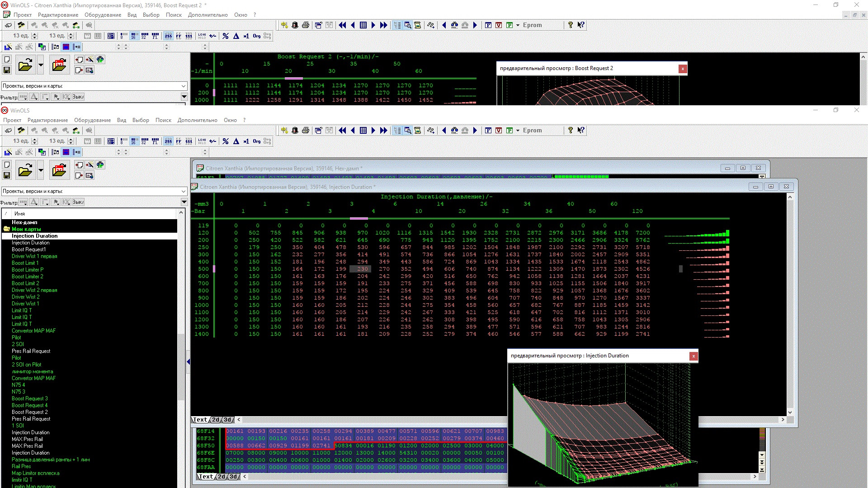This screenshot has width=868, height=488.
Task: Click the question mark help icon in lower toolbar
Action: click(571, 131)
